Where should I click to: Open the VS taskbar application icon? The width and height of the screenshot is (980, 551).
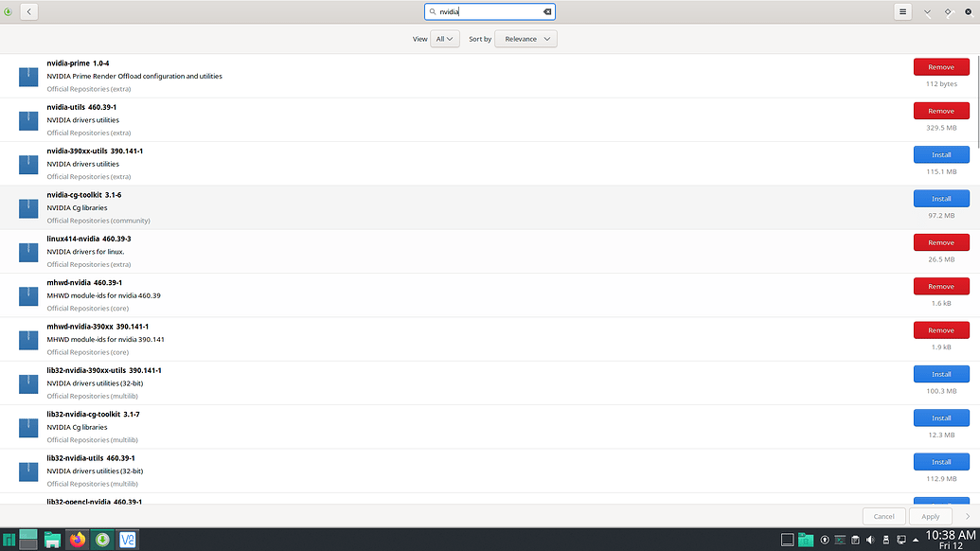[x=128, y=540]
